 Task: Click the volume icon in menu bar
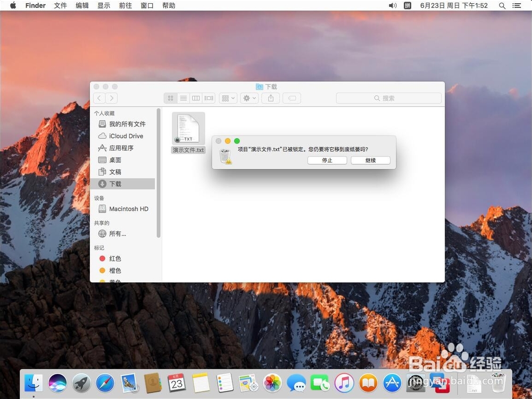point(393,5)
